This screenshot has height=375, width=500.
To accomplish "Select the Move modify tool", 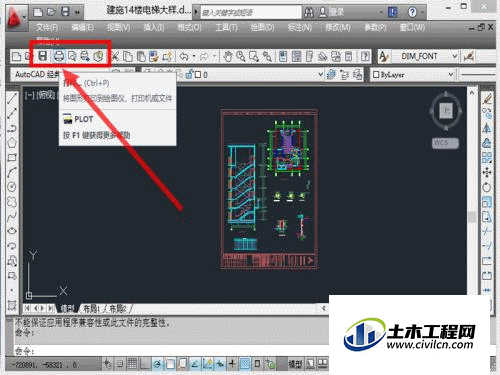I will point(487,172).
